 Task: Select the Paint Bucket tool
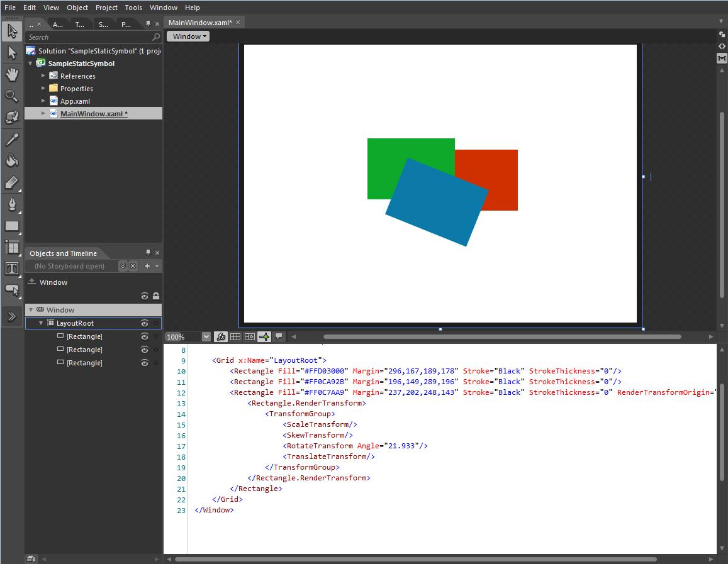click(x=12, y=161)
